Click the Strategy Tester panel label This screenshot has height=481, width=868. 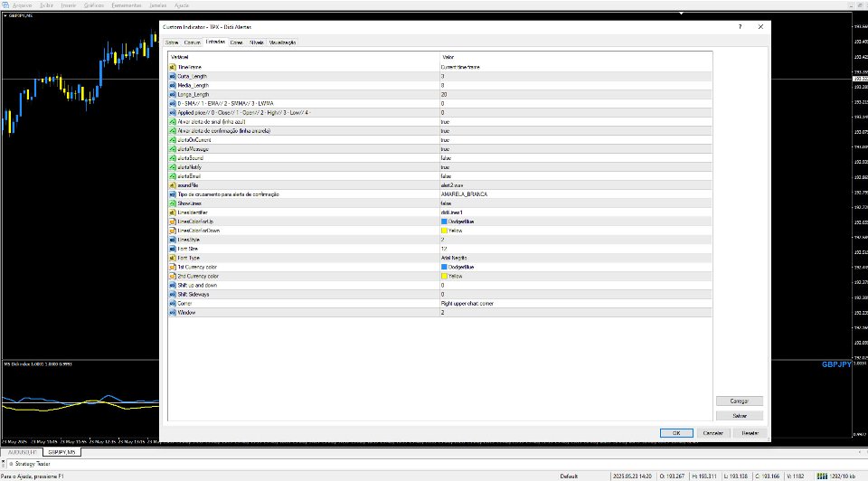pos(33,464)
